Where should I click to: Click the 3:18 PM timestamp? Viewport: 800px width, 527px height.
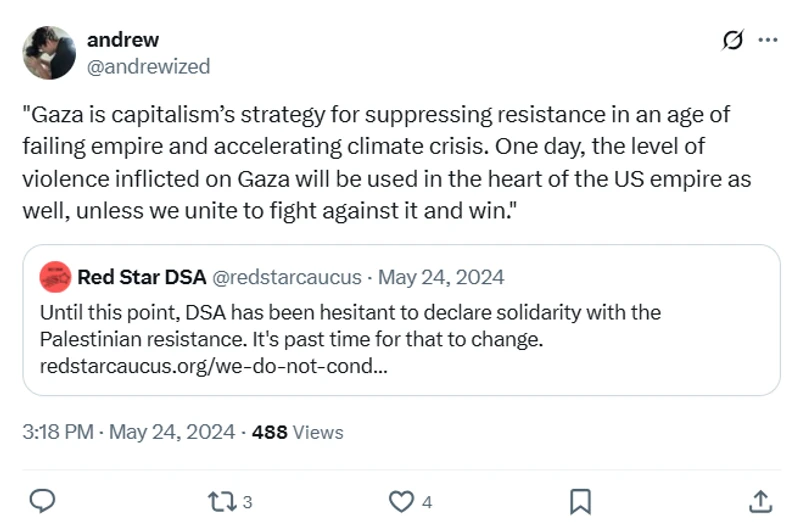[x=58, y=432]
